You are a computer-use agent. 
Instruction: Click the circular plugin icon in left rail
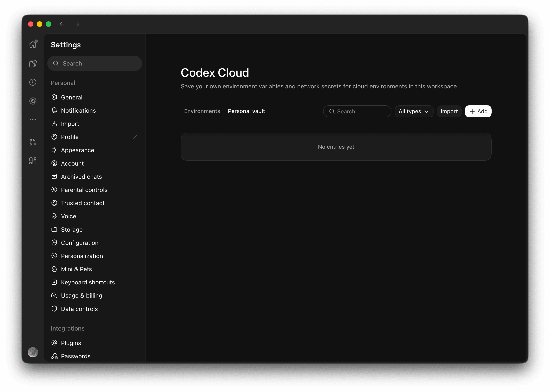pos(33,101)
